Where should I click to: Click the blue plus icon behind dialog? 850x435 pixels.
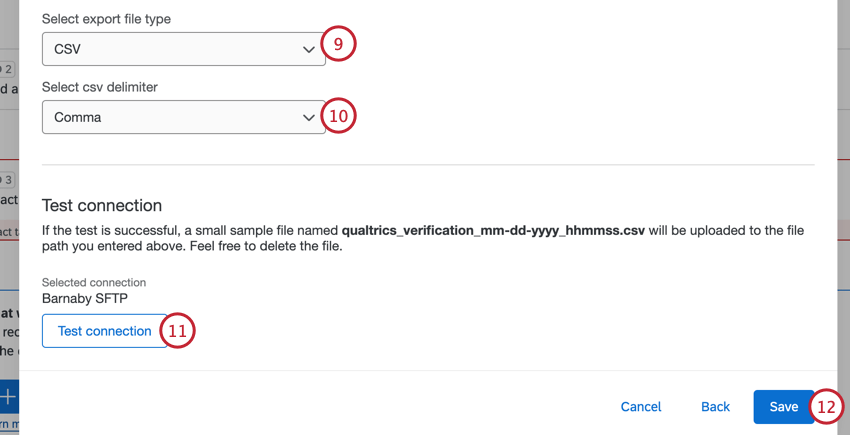coord(9,396)
